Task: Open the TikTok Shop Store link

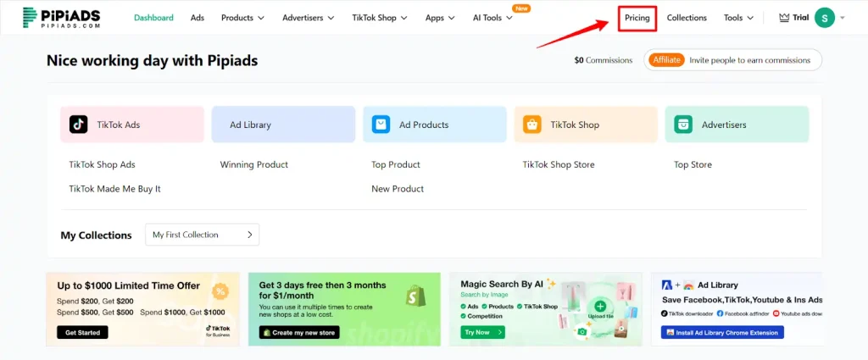Action: point(559,165)
